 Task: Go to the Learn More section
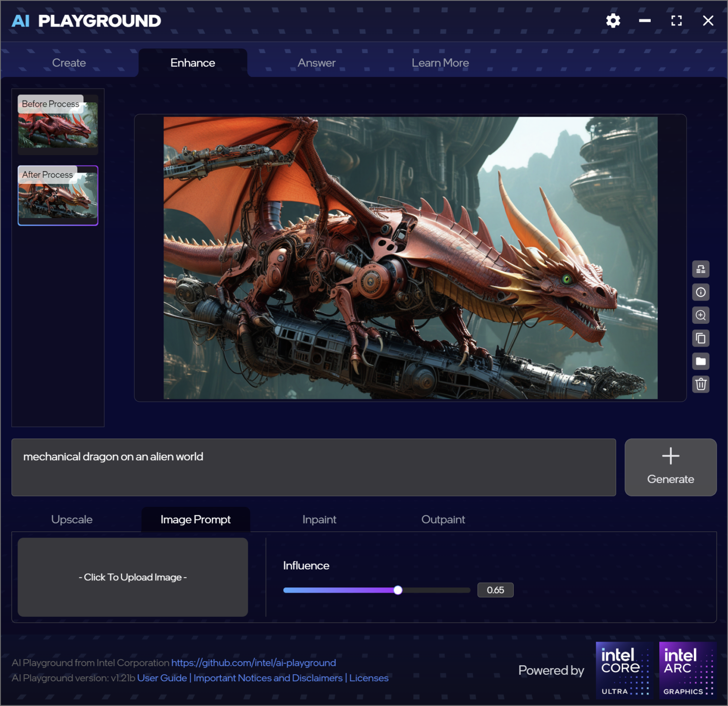[x=440, y=62]
